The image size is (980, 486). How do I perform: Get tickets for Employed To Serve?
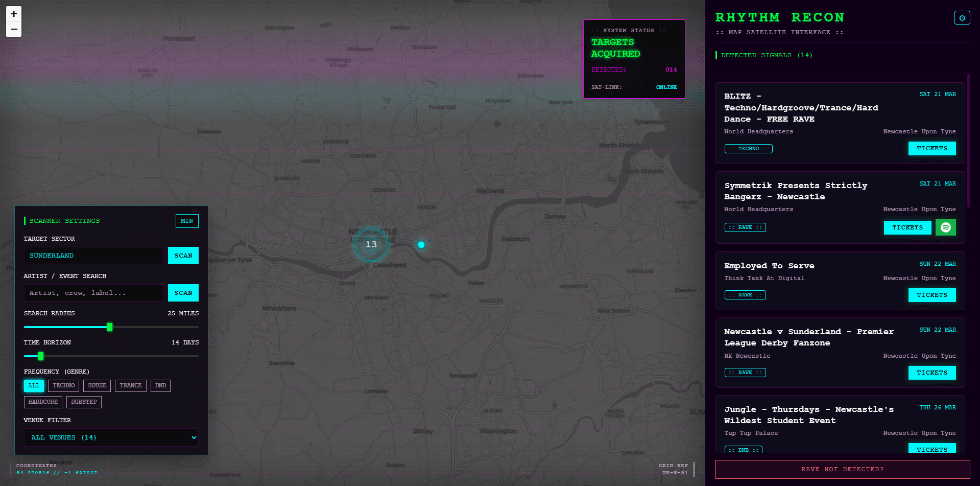(932, 295)
